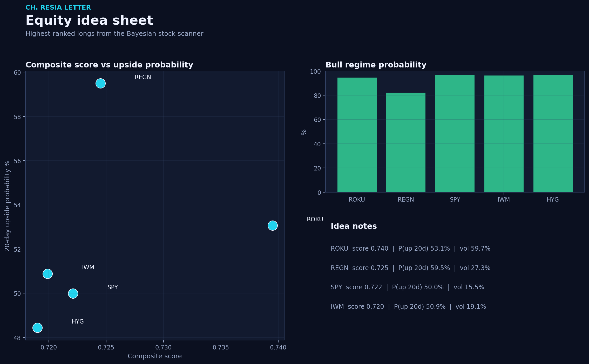Click the REGN label in scatter plot

tap(143, 77)
